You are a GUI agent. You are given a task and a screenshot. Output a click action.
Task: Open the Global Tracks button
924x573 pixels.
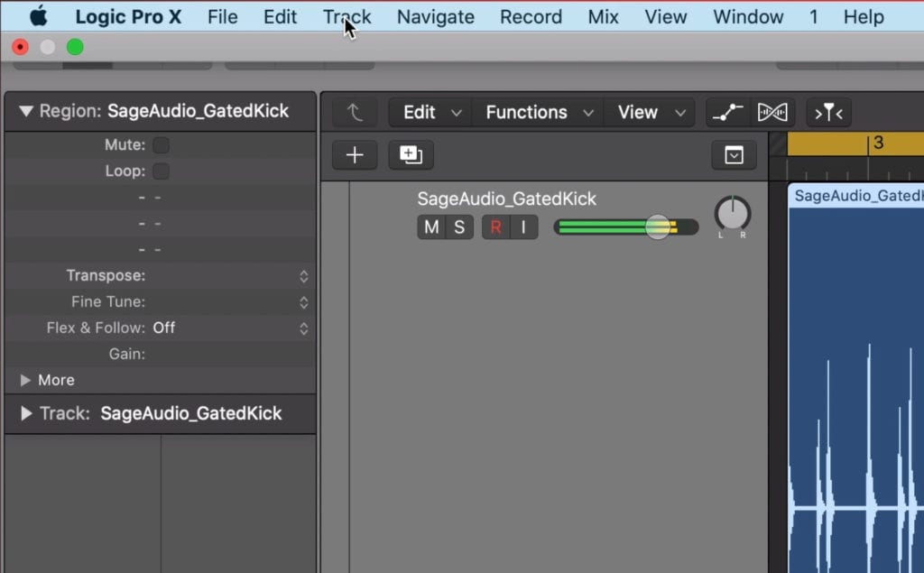tap(734, 155)
